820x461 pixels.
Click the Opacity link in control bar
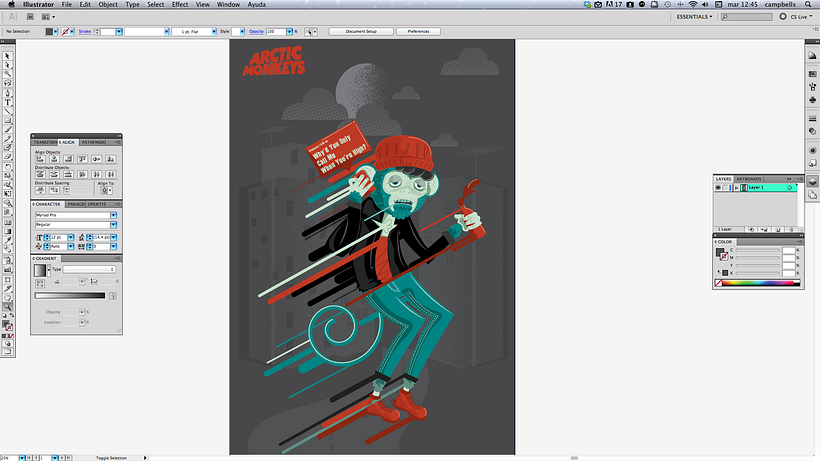click(256, 31)
